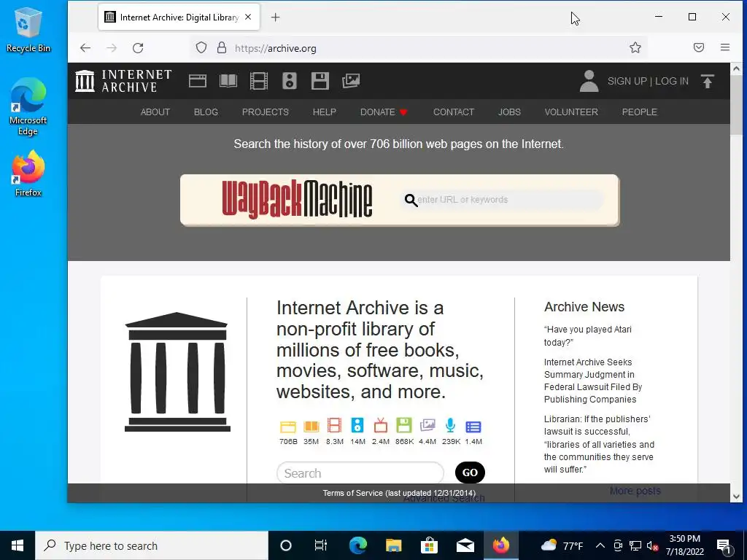
Task: Click the 2.4M TV icon
Action: (x=381, y=425)
